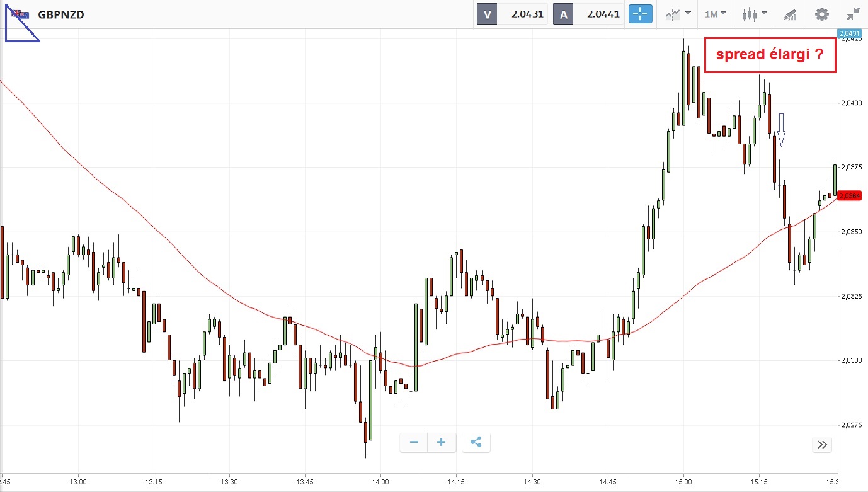Image resolution: width=868 pixels, height=492 pixels.
Task: Click the blue current price label 2,0431
Action: click(x=848, y=33)
